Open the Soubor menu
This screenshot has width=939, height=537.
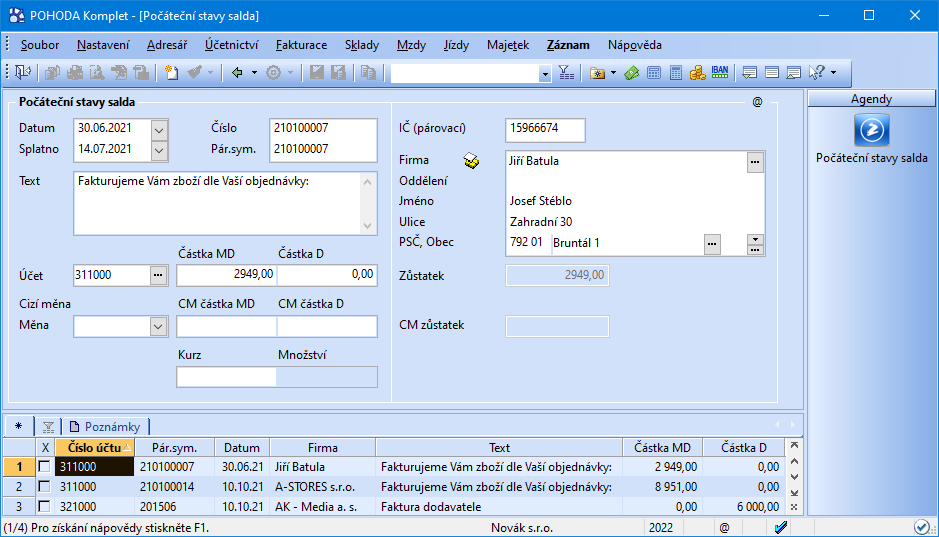click(x=40, y=45)
